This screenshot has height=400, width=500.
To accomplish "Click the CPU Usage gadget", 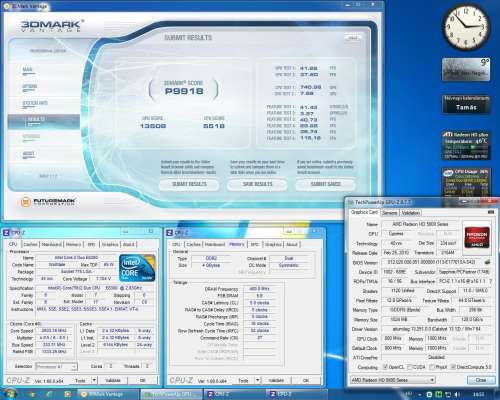I will [466, 183].
